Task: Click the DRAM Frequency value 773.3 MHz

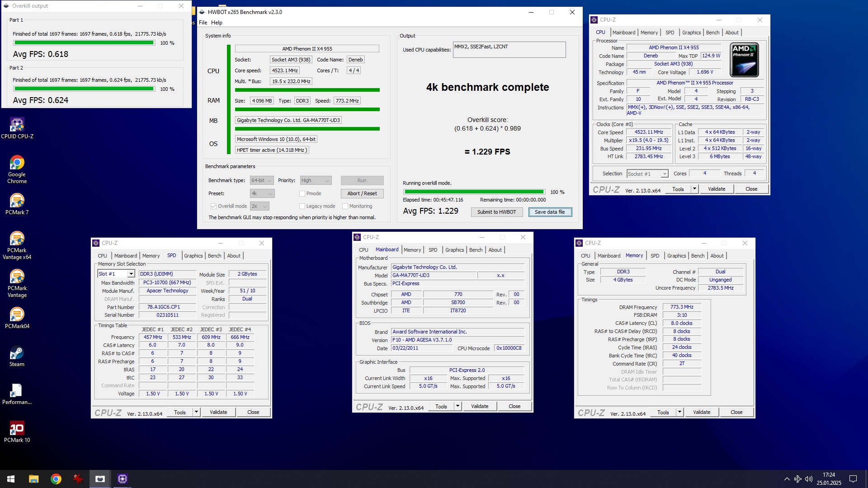Action: (682, 307)
